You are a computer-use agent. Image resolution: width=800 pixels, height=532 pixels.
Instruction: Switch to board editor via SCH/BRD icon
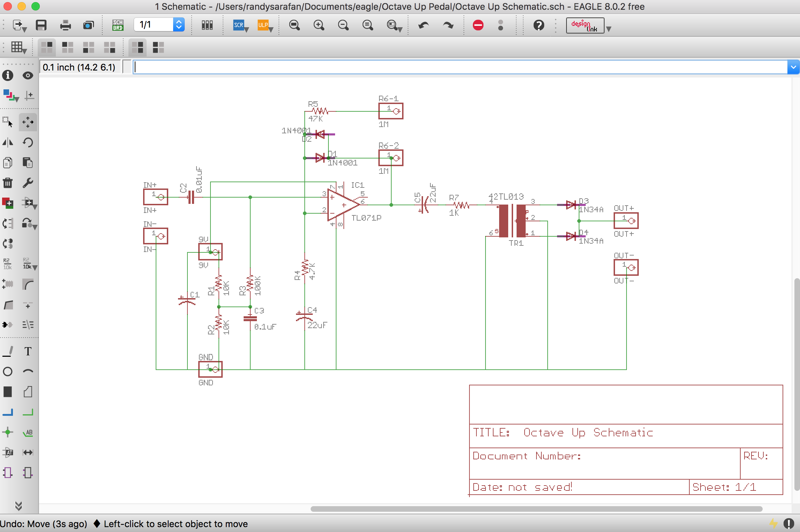[118, 24]
